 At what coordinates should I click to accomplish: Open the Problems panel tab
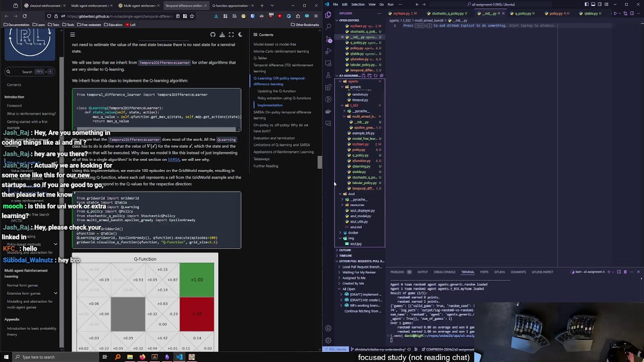[x=401, y=272]
